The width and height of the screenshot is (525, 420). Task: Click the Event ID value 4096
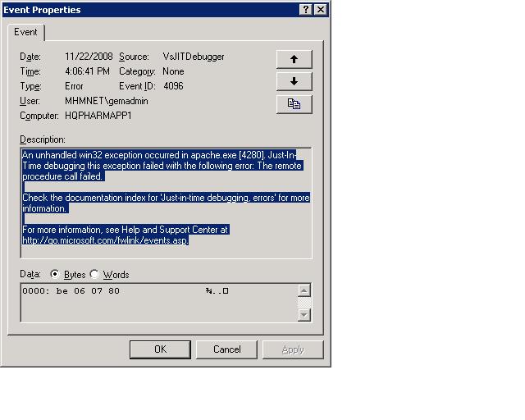click(173, 86)
